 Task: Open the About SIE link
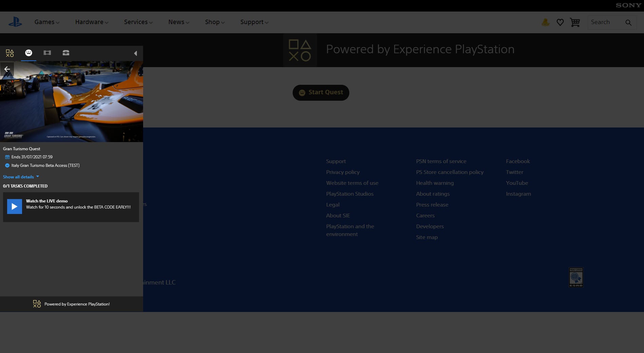click(338, 216)
